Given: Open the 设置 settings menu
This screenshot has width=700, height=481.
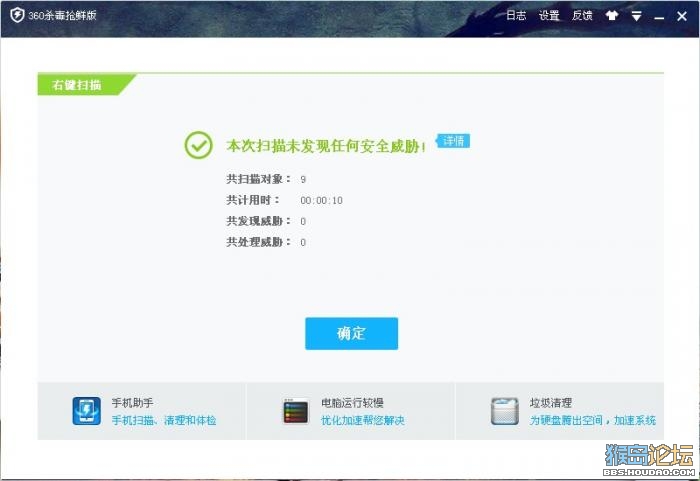Looking at the screenshot, I should pos(549,16).
